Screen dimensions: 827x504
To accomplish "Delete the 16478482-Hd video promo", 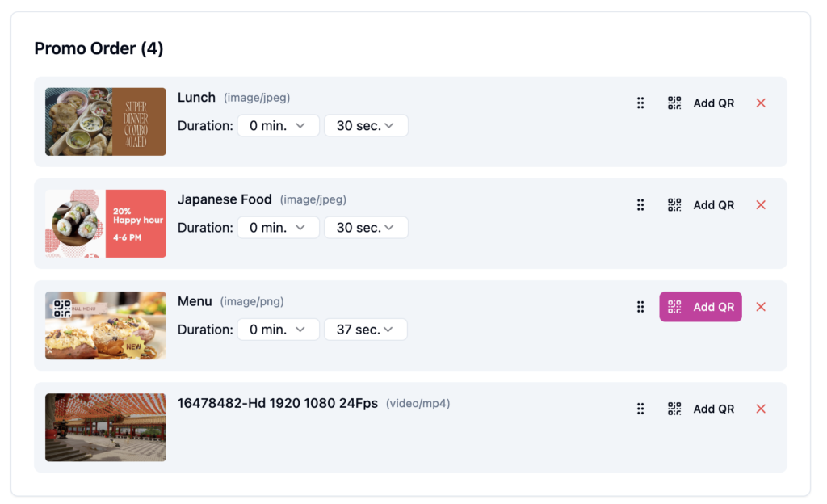I will (x=761, y=409).
